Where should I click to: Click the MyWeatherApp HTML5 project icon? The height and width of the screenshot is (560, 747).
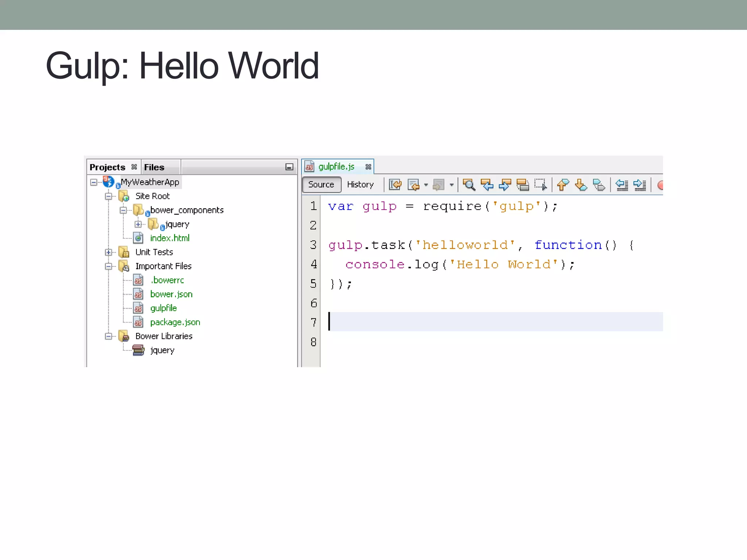click(x=109, y=181)
